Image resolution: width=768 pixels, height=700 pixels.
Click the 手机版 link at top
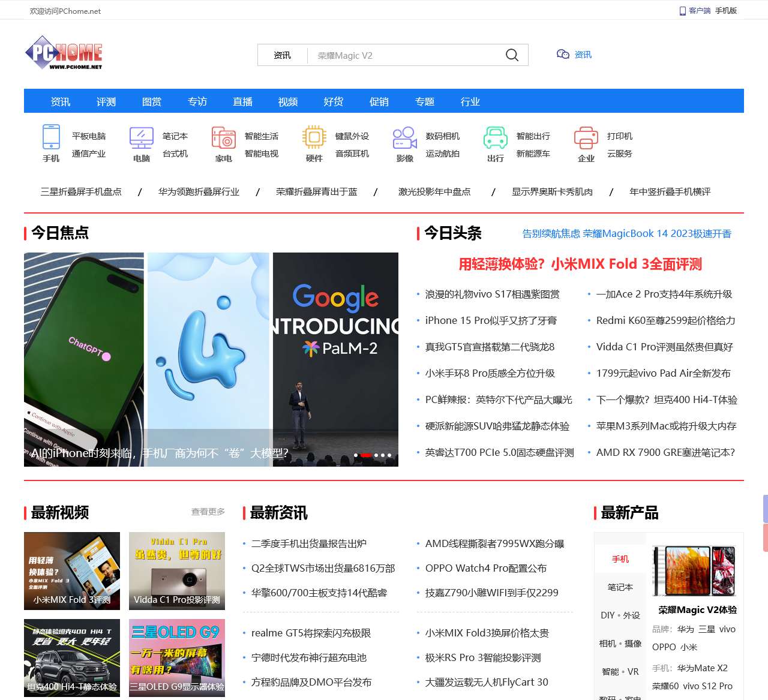pyautogui.click(x=725, y=11)
